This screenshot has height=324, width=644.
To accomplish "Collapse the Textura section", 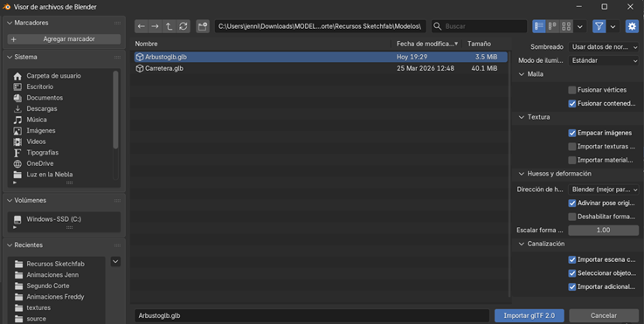I will 522,117.
